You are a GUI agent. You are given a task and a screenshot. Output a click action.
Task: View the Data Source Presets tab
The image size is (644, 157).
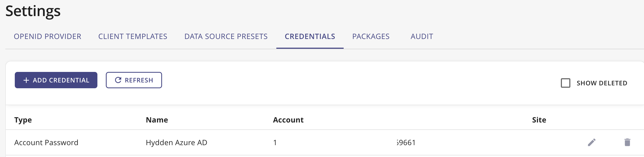coord(226,37)
